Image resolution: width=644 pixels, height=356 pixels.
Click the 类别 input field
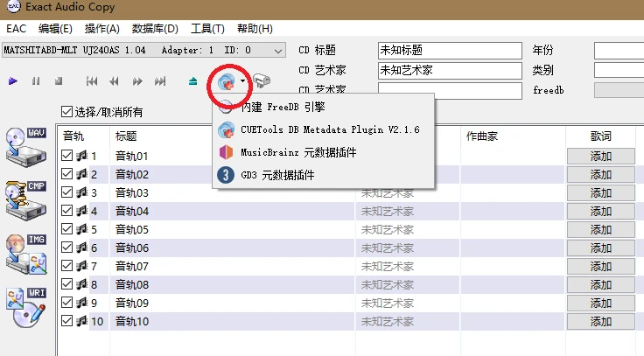point(619,70)
